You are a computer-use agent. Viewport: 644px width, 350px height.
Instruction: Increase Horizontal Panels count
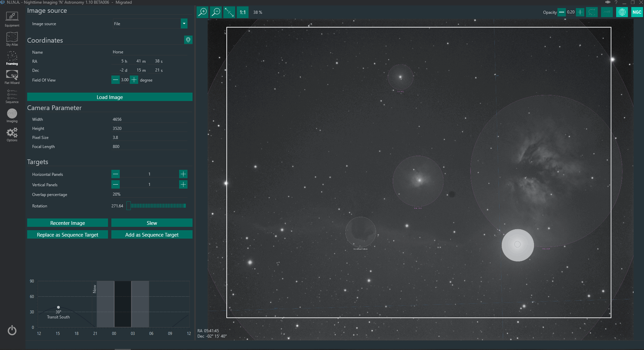183,174
